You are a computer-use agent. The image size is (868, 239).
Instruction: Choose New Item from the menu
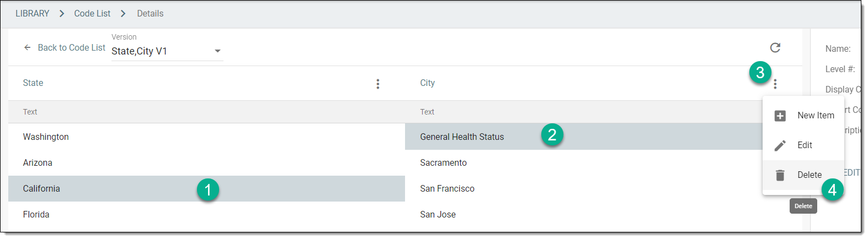803,116
